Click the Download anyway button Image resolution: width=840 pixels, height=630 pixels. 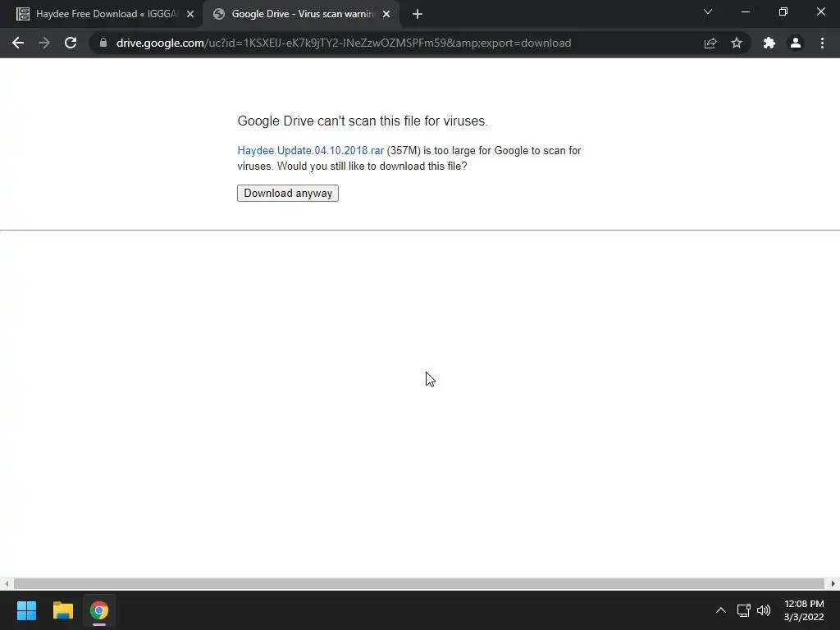coord(288,193)
